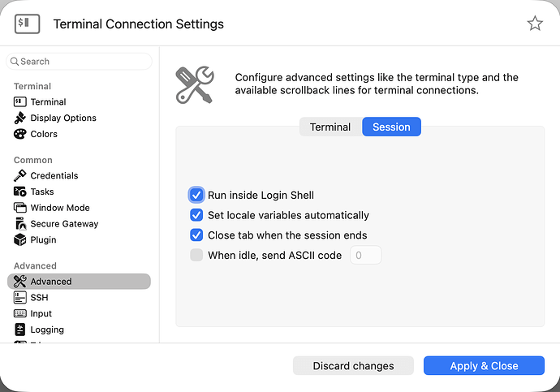This screenshot has height=392, width=560.
Task: Click into the sidebar Search field
Action: pos(81,62)
